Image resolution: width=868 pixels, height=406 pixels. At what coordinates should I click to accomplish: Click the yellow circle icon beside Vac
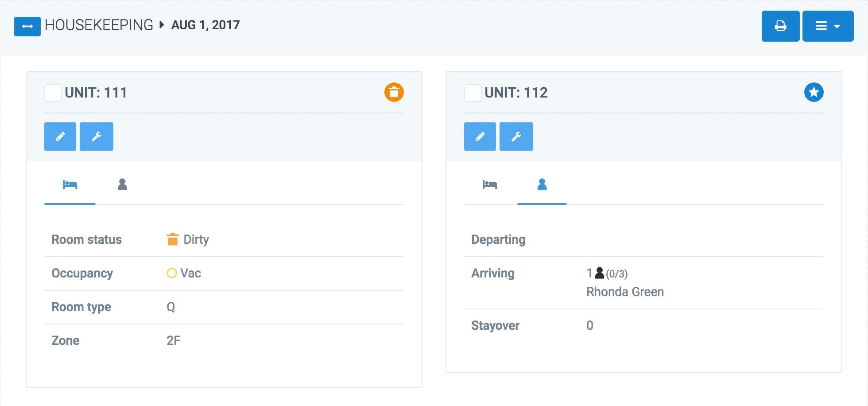pos(172,273)
